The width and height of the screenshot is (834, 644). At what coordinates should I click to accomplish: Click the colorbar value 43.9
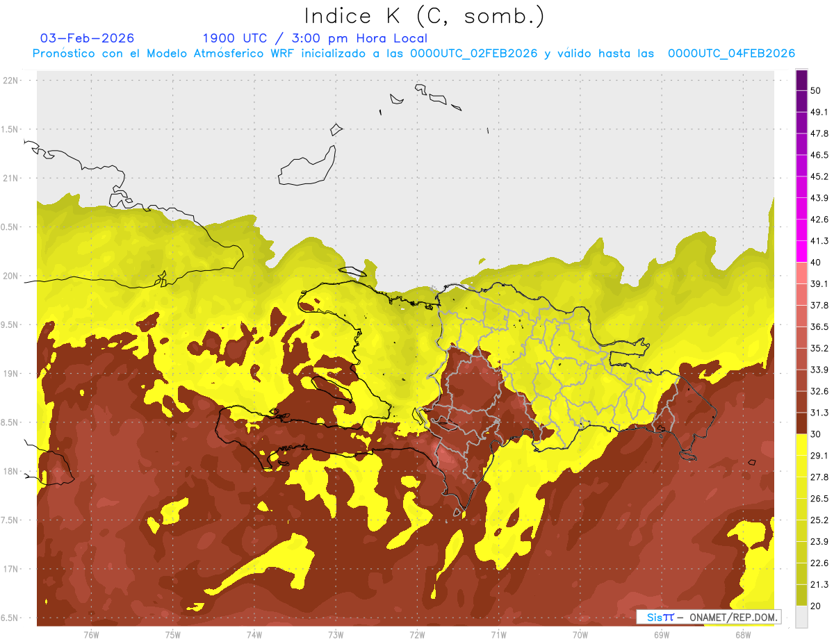click(x=819, y=198)
